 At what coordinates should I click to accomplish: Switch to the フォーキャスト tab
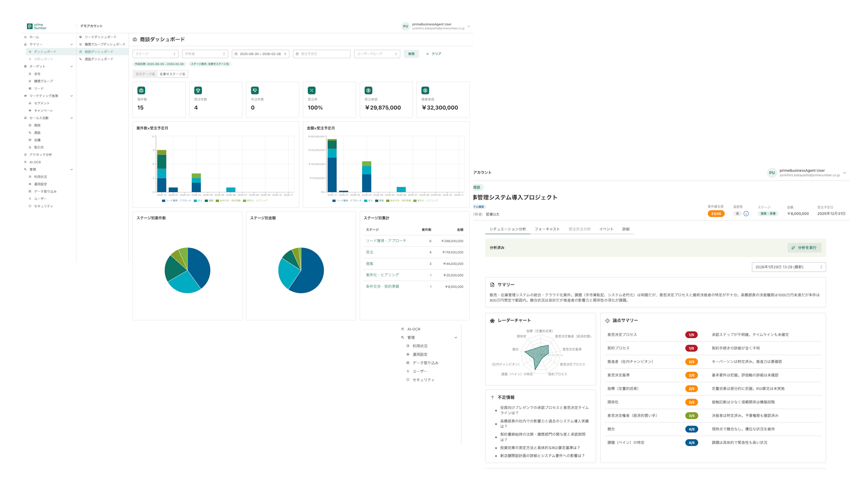547,229
